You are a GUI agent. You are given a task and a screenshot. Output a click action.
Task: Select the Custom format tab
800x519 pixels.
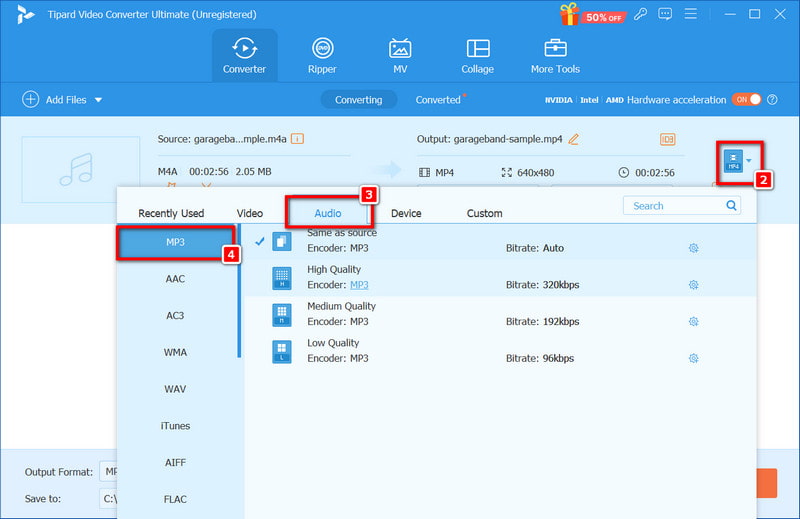click(x=484, y=213)
